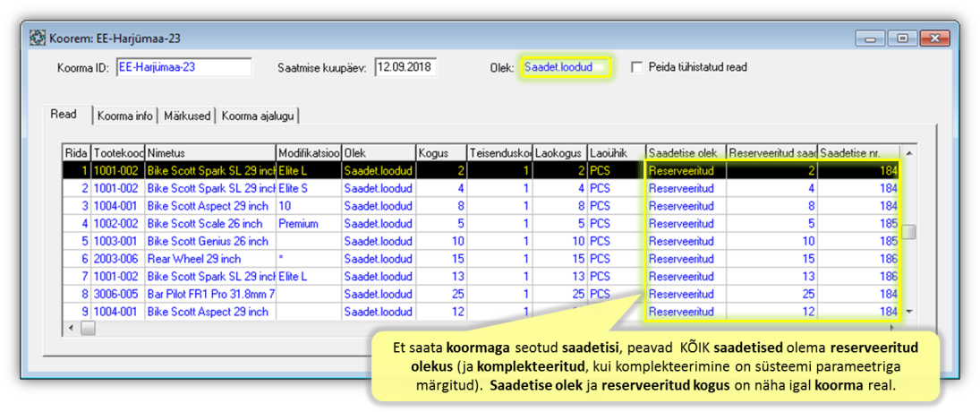Maximize the Koorem window
Image resolution: width=980 pixels, height=412 pixels.
[x=902, y=39]
